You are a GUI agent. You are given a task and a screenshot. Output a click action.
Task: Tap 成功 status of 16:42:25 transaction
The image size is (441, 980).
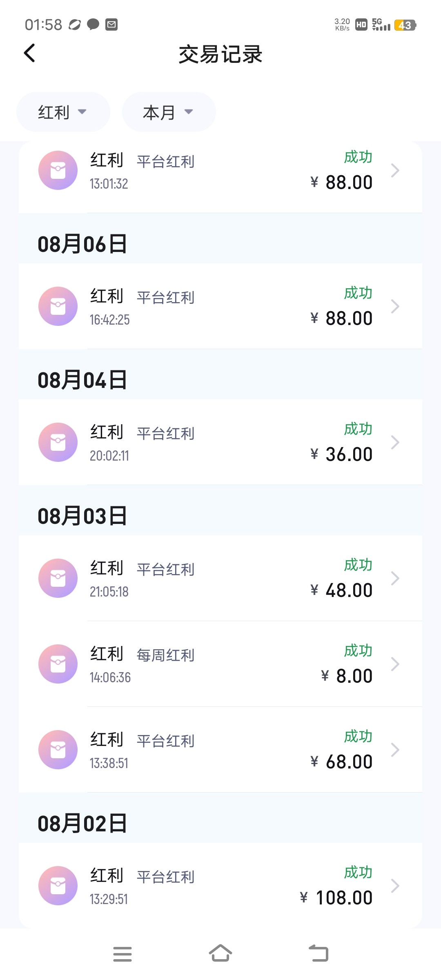click(x=358, y=293)
